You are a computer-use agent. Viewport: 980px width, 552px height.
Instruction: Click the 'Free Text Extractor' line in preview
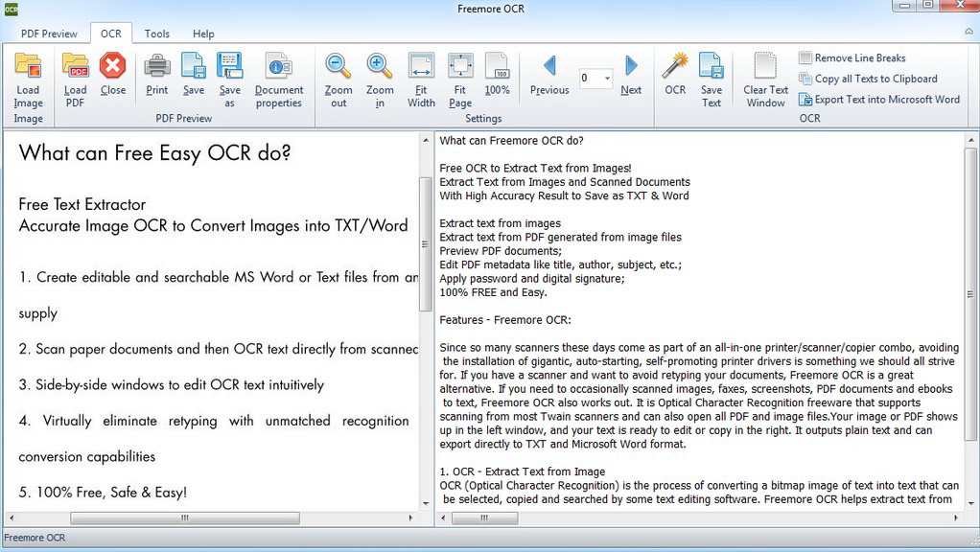(x=82, y=204)
